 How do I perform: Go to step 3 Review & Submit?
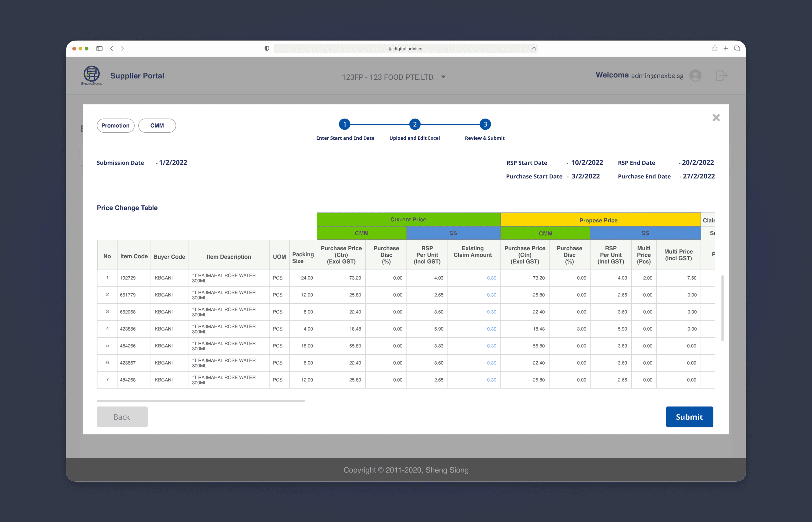tap(485, 124)
